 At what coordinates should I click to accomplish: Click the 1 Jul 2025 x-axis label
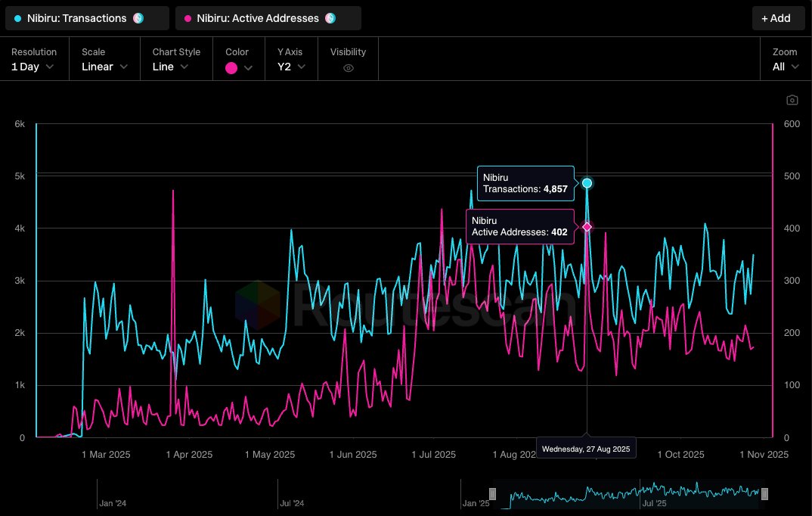(433, 455)
